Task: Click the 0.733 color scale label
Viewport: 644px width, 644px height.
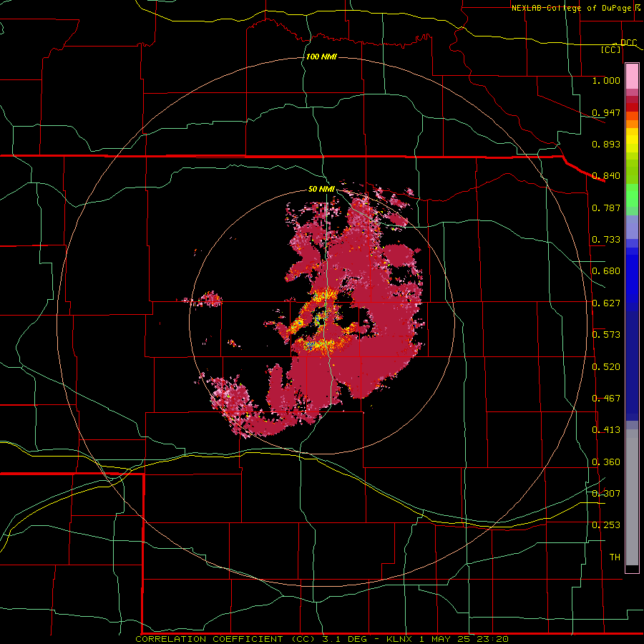Action: 606,240
